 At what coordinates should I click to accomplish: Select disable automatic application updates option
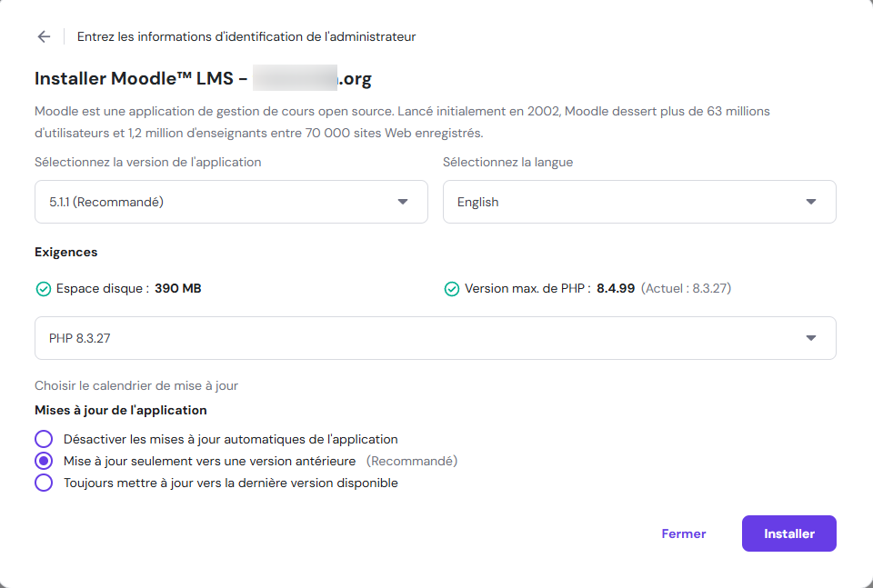(44, 439)
